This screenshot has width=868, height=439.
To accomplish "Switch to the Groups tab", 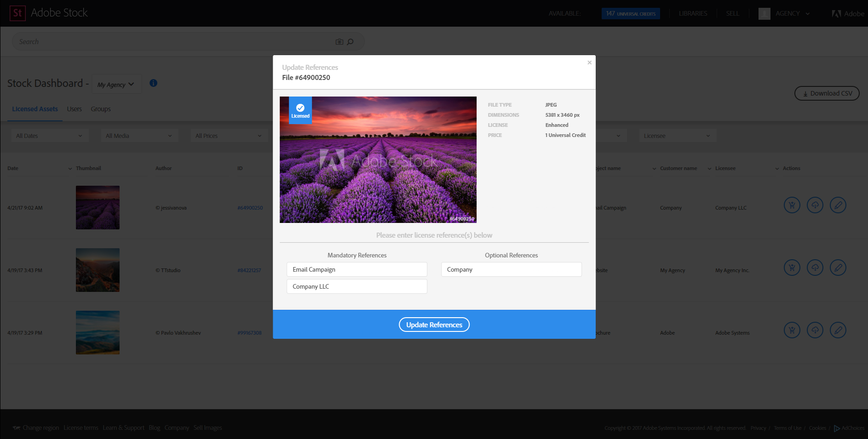I will (x=101, y=109).
